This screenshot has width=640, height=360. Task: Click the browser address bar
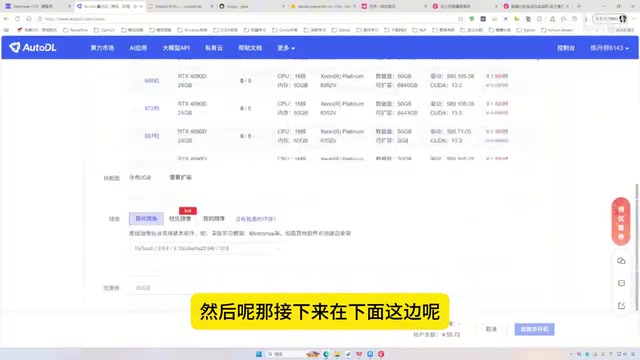245,19
